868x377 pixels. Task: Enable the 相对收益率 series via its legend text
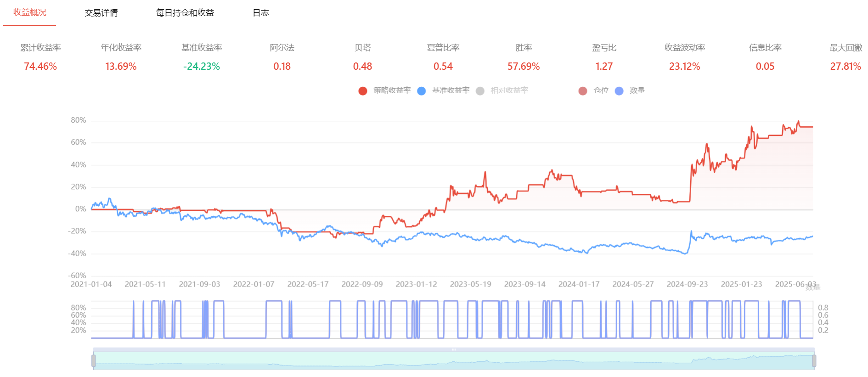pyautogui.click(x=509, y=90)
